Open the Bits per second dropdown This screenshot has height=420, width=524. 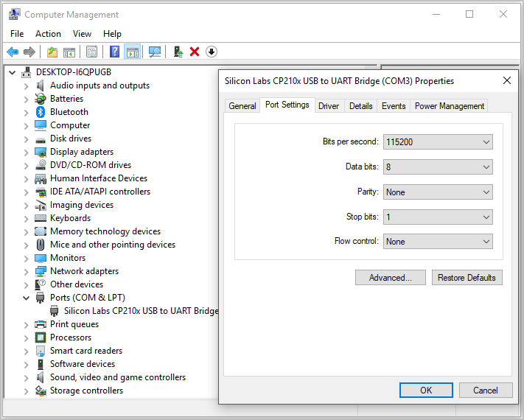tap(438, 142)
